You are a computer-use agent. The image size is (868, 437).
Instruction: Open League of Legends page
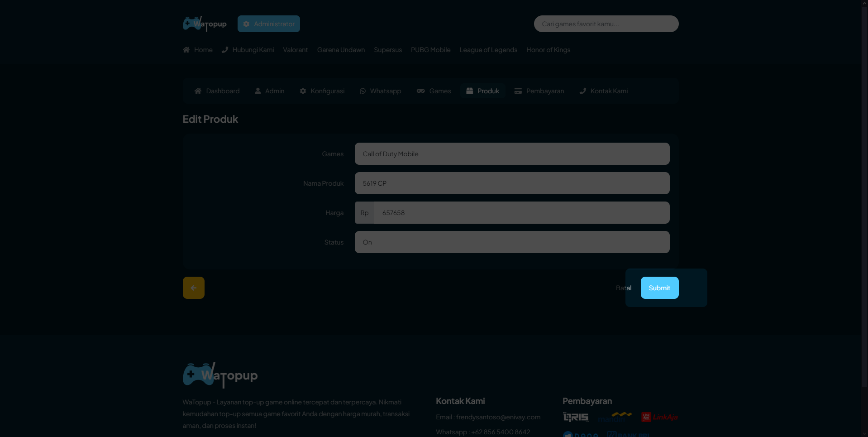click(488, 50)
